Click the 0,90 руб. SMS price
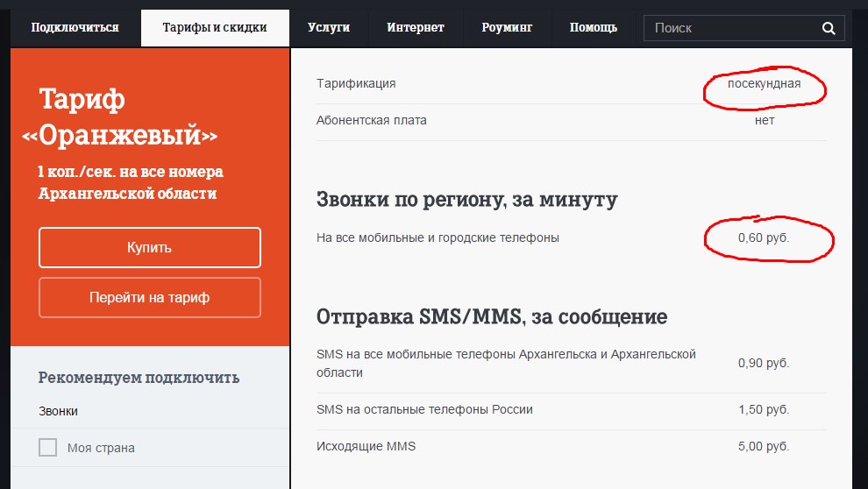This screenshot has height=489, width=868. pyautogui.click(x=764, y=364)
